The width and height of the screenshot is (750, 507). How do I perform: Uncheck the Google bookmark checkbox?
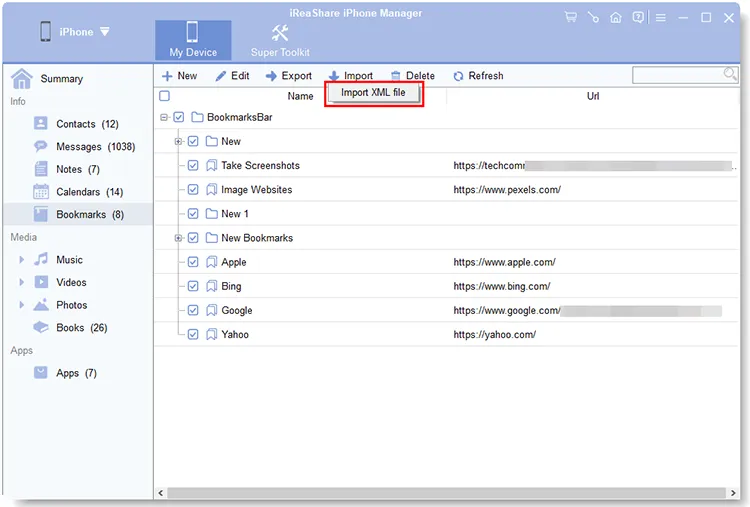pos(193,310)
